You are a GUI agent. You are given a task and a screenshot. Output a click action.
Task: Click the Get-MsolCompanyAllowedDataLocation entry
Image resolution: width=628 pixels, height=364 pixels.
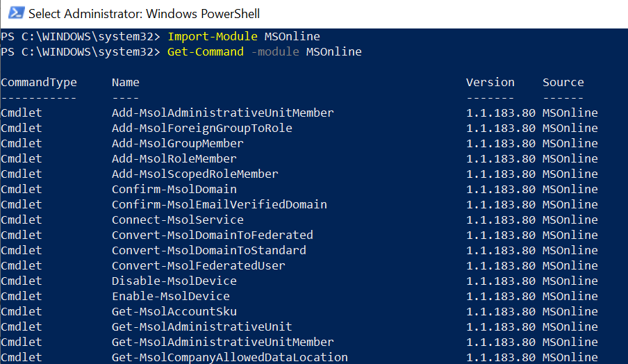pos(230,357)
